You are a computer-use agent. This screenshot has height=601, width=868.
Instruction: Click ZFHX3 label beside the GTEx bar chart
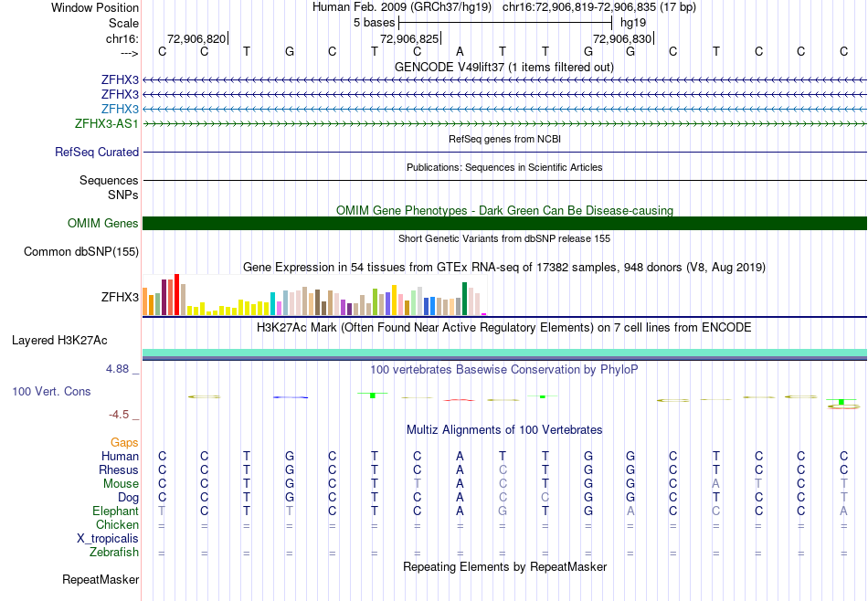tap(120, 297)
